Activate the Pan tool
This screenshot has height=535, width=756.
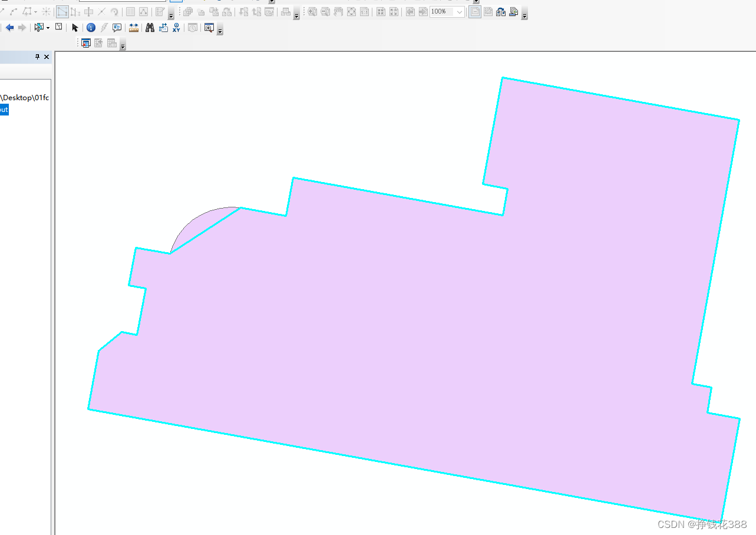[337, 12]
